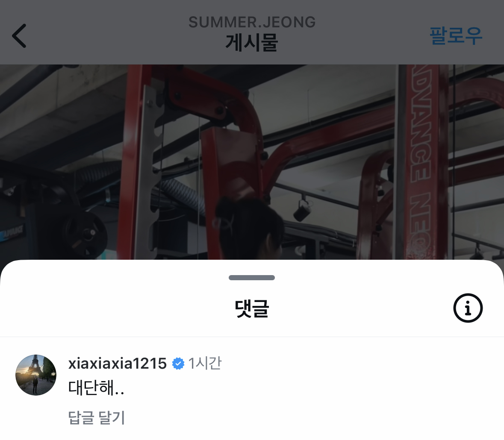Tap the comment text 대단해..
504x440 pixels.
[x=96, y=387]
